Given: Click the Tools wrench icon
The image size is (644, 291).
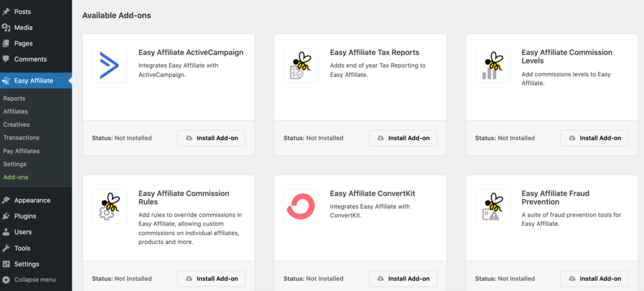Looking at the screenshot, I should pos(6,248).
